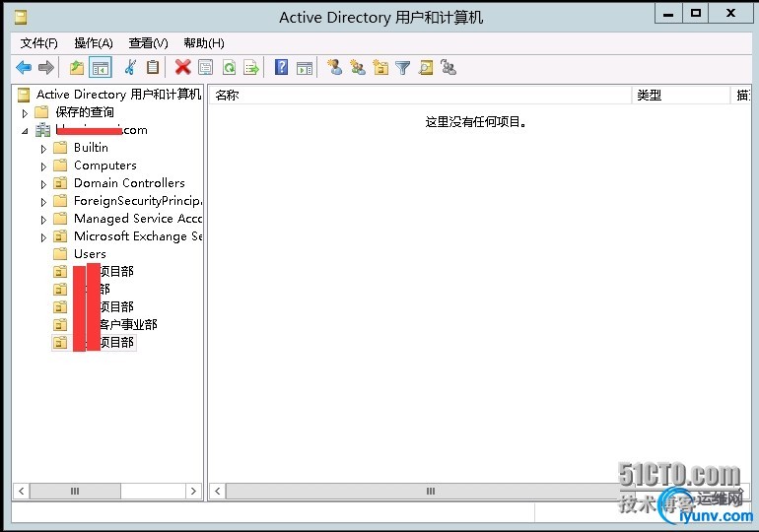Viewport: 759px width, 532px height.
Task: Go back with the blue left arrow
Action: click(x=24, y=68)
